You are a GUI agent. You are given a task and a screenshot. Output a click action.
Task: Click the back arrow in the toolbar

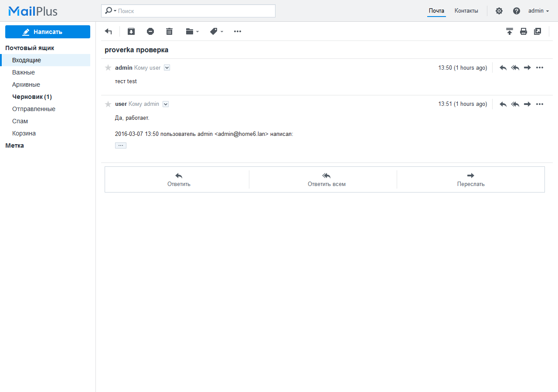109,31
